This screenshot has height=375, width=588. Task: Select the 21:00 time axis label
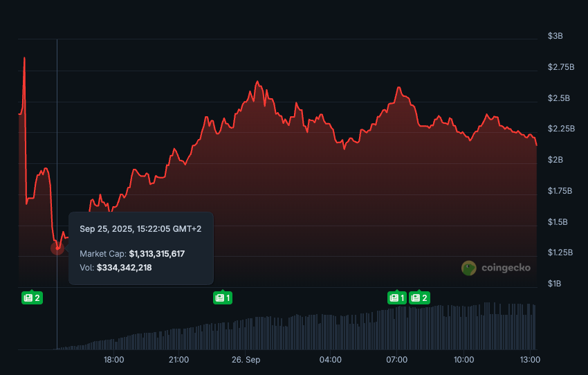(x=178, y=360)
